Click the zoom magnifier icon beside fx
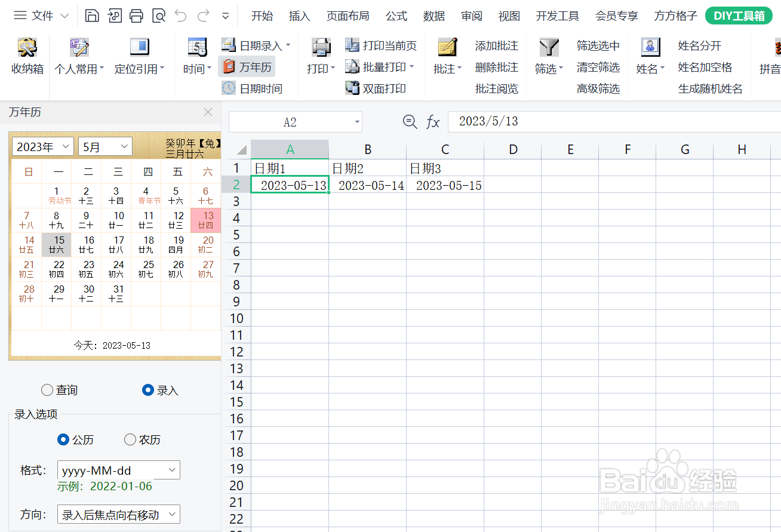The height and width of the screenshot is (532, 781). (410, 122)
